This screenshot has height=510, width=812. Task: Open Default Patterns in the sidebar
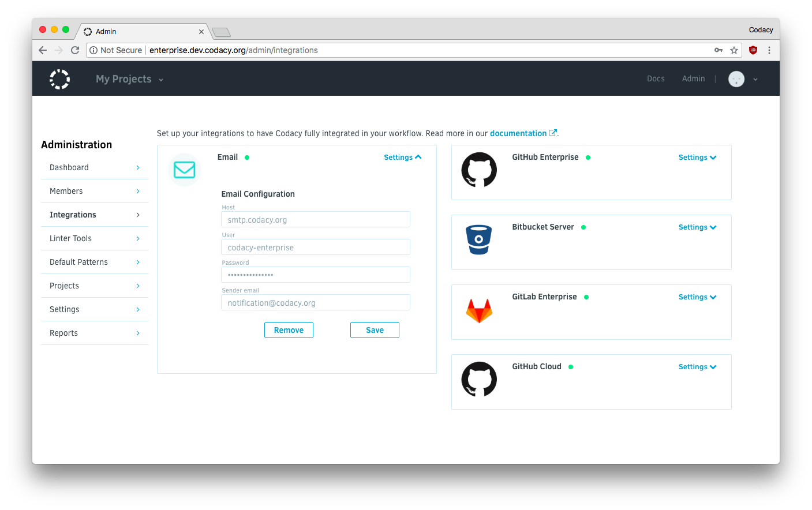[95, 262]
